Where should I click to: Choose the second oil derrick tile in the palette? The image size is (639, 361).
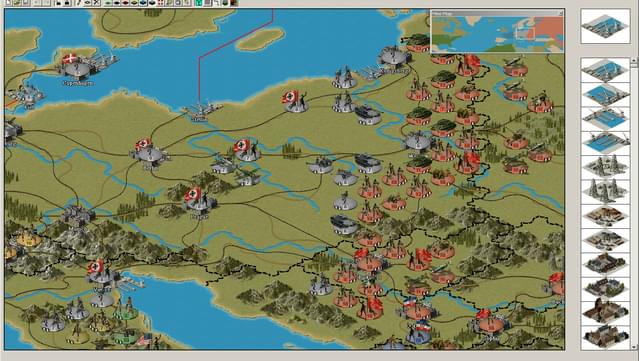[x=605, y=192]
